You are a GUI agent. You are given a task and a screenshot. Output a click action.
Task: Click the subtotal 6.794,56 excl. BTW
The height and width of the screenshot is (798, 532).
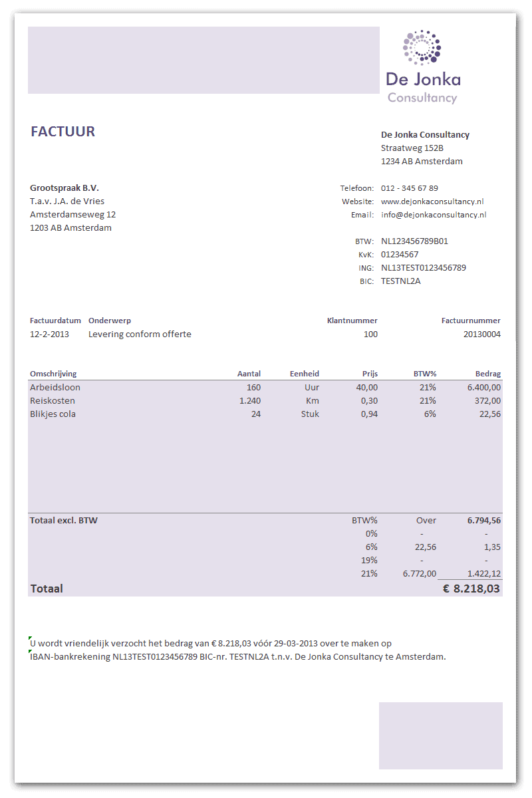tap(483, 521)
